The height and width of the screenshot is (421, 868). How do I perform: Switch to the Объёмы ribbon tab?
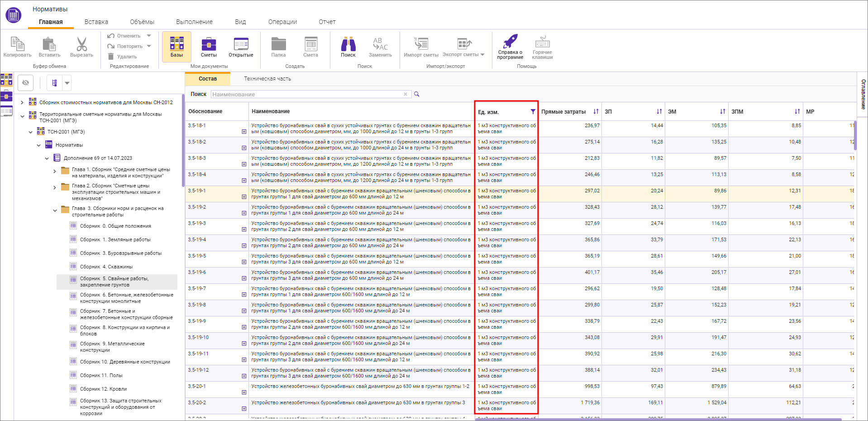pyautogui.click(x=142, y=22)
